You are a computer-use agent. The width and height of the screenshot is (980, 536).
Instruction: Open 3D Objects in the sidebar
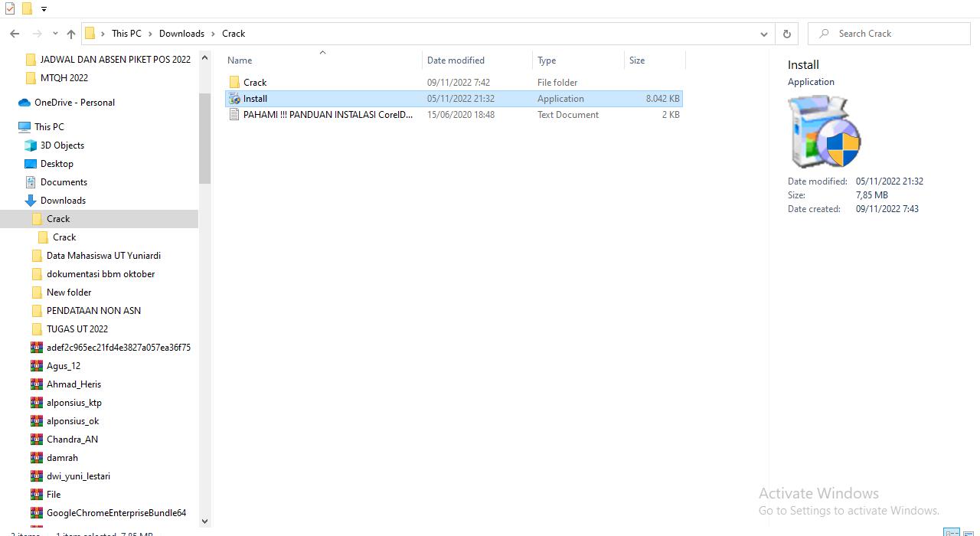click(62, 145)
